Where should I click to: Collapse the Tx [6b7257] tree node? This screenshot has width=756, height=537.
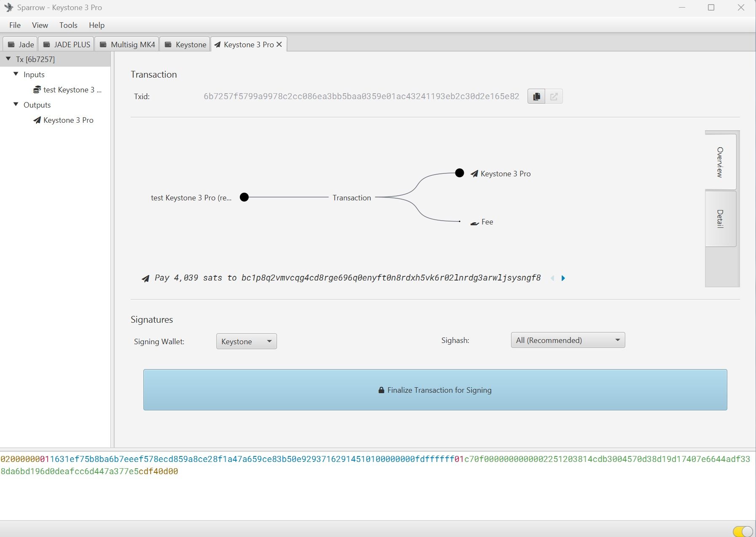pyautogui.click(x=8, y=59)
